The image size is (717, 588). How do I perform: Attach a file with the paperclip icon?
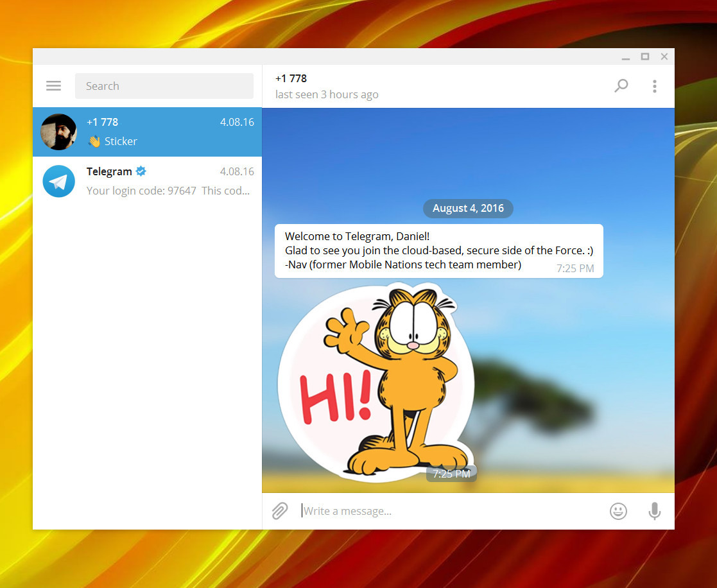pyautogui.click(x=280, y=511)
